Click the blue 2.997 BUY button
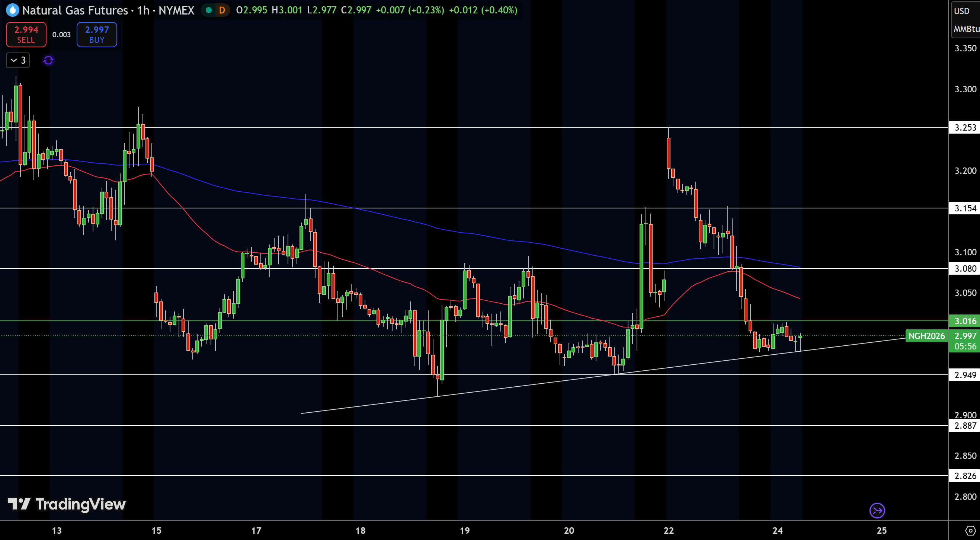This screenshot has height=540, width=980. tap(97, 34)
